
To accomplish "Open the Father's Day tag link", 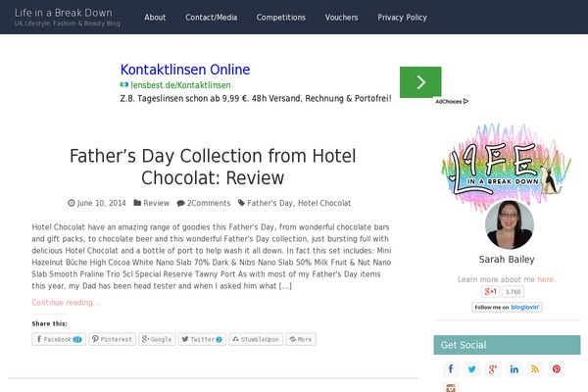I will (270, 203).
